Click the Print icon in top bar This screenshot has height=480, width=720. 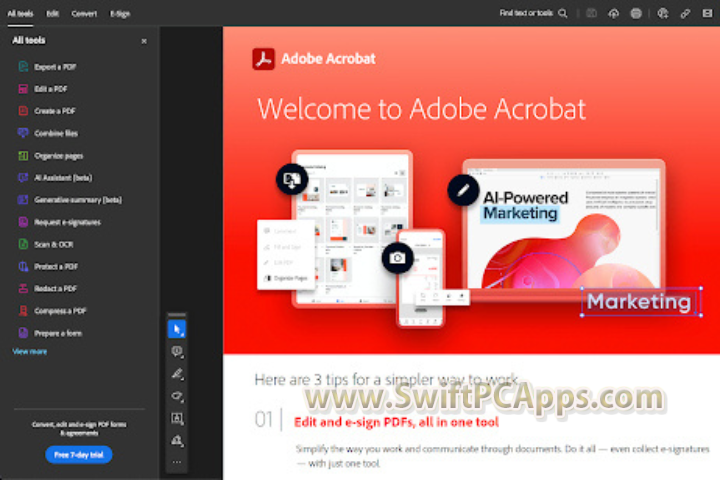point(636,13)
